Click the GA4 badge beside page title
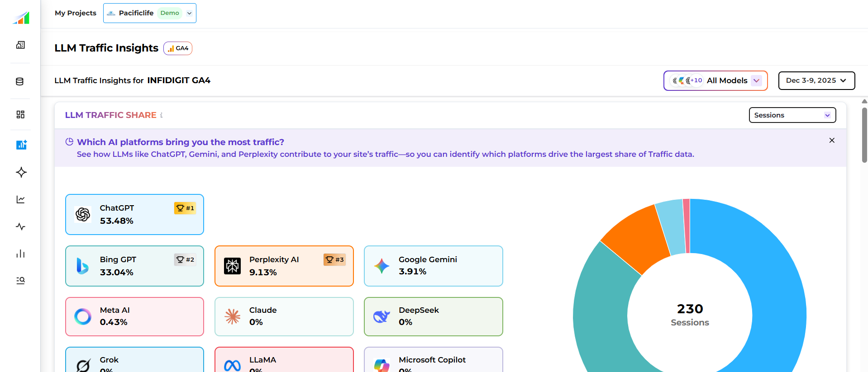The height and width of the screenshot is (372, 868). click(178, 48)
